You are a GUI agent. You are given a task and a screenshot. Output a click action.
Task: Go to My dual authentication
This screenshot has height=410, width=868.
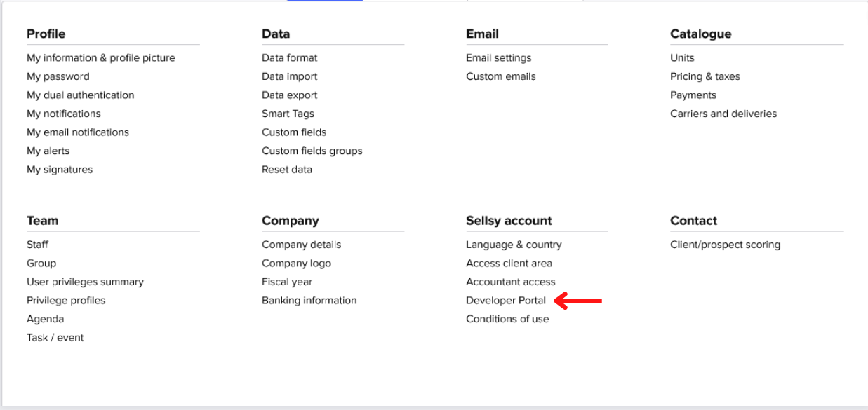click(x=80, y=95)
